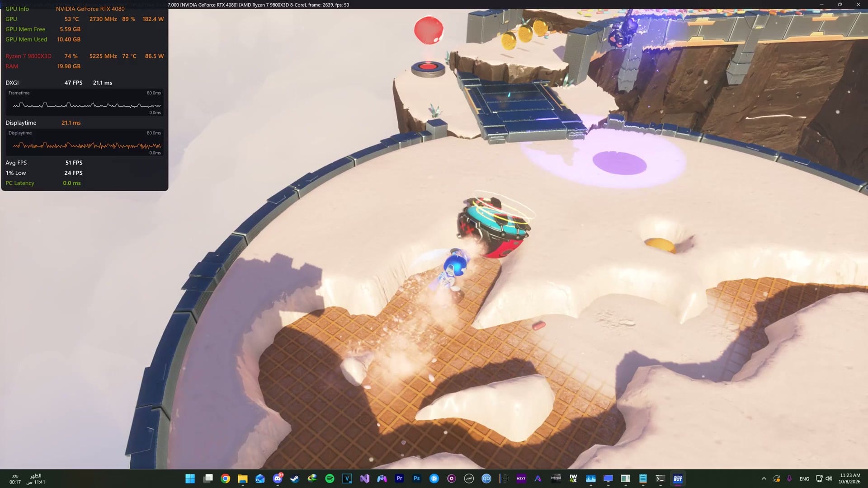Switch the ENG input language indicator
868x488 pixels.
point(804,479)
